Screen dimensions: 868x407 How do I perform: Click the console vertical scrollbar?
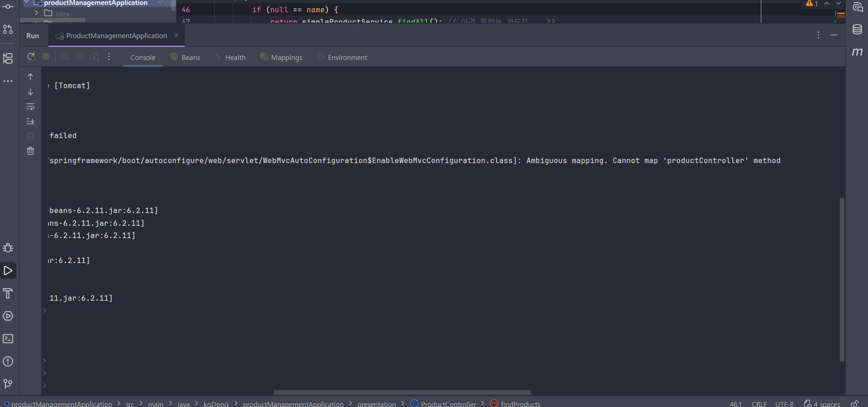pos(842,279)
